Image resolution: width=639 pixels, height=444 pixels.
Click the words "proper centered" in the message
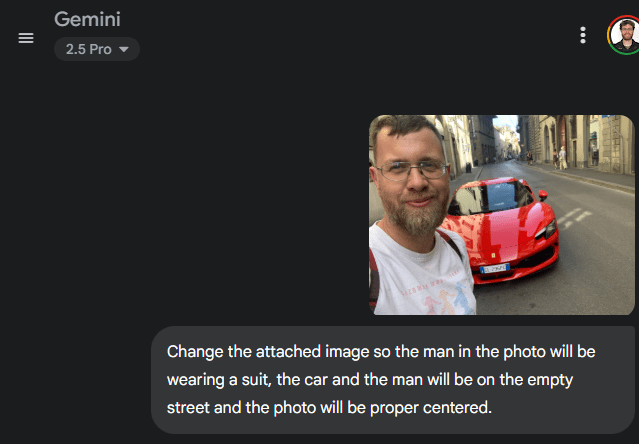430,408
